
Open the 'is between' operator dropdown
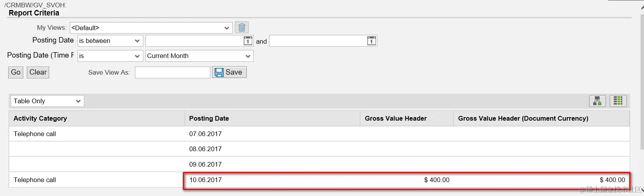point(110,41)
